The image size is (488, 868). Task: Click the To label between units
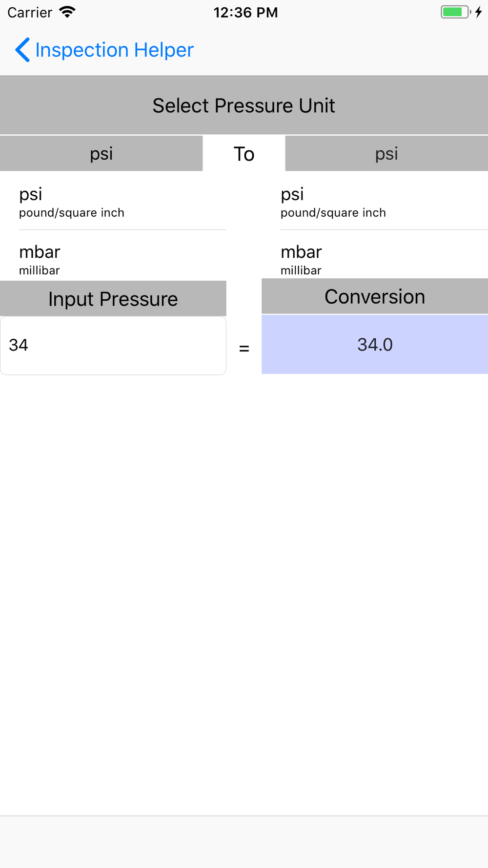(x=244, y=154)
